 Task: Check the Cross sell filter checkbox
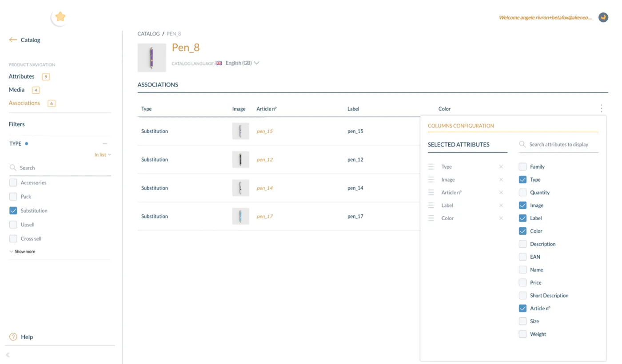click(x=13, y=239)
